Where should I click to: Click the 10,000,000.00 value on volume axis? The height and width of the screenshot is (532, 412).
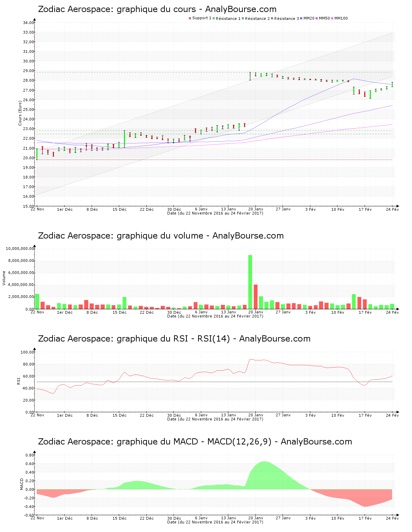(20, 248)
